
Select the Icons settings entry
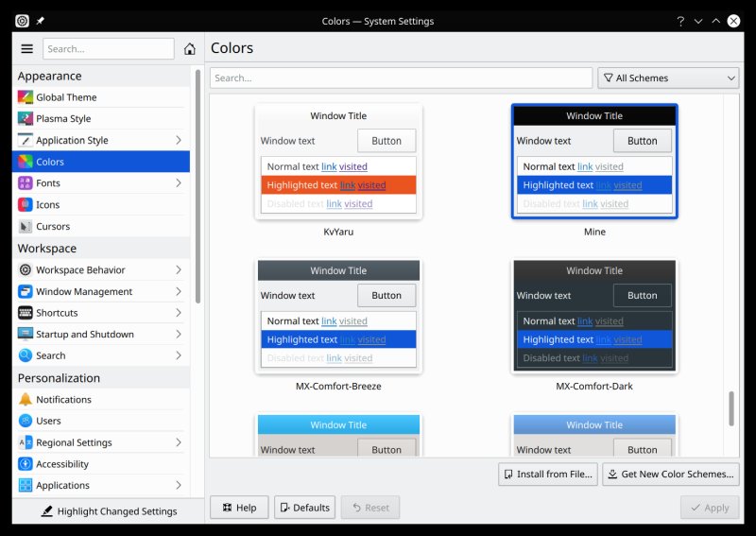point(47,205)
